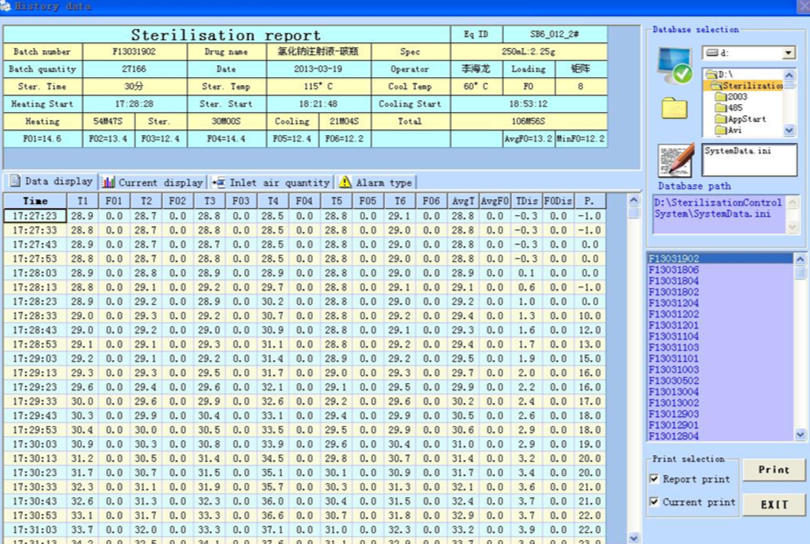Uncheck the Current print checkbox
This screenshot has width=810, height=544.
pos(654,502)
